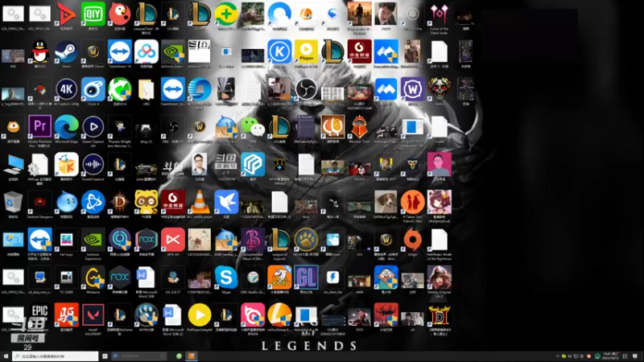This screenshot has height=362, width=644.
Task: Launch the 4K Capture Utility icon
Action: (67, 89)
